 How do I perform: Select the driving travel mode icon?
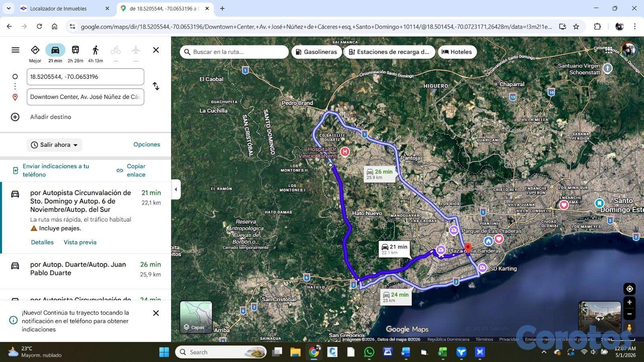click(x=55, y=50)
